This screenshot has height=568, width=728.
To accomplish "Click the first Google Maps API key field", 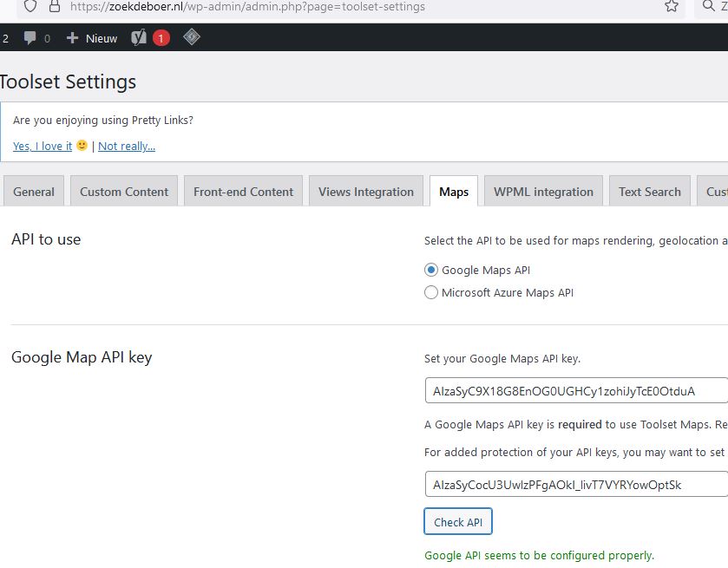I will pos(576,391).
